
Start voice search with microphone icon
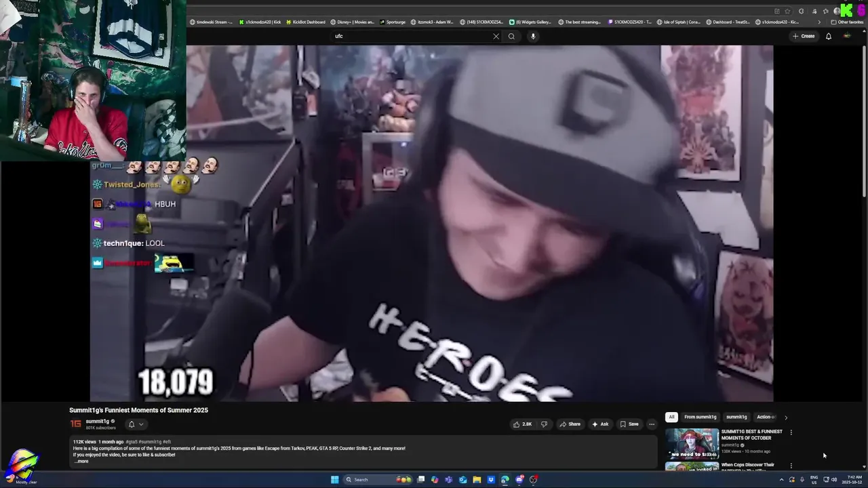(533, 37)
